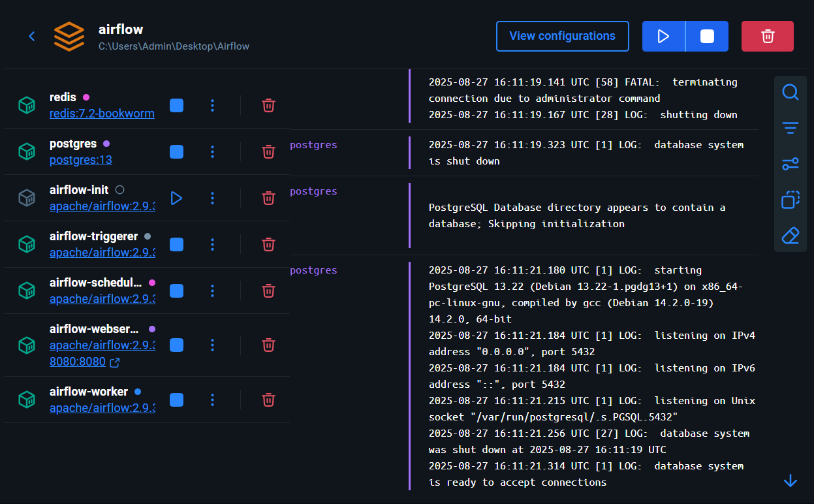Stop the postgres container

pyautogui.click(x=176, y=151)
